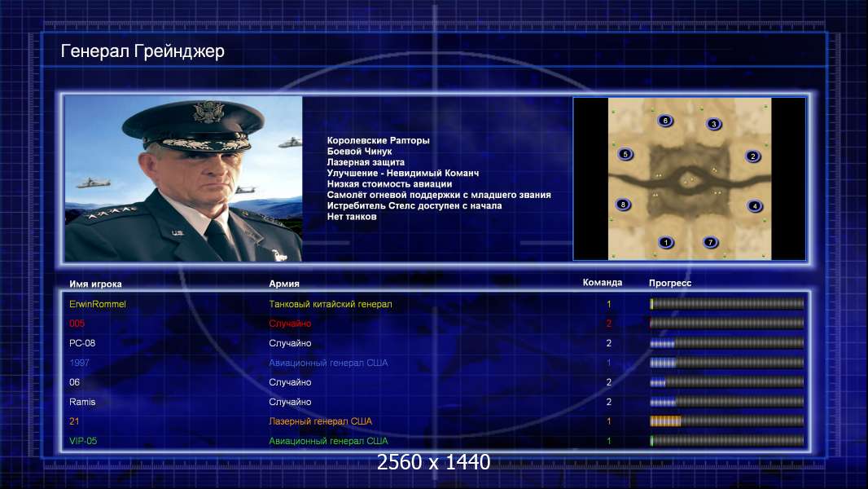The width and height of the screenshot is (868, 489).
Task: Click start position 2 marker on the map
Action: [753, 156]
